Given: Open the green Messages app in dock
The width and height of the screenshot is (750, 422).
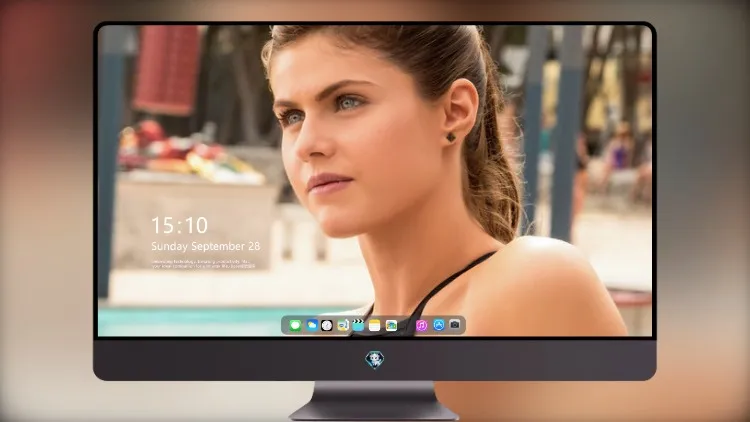Looking at the screenshot, I should [295, 325].
